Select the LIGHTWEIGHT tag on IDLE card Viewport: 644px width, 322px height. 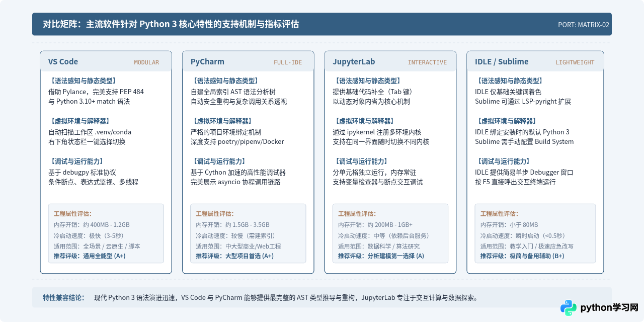575,62
